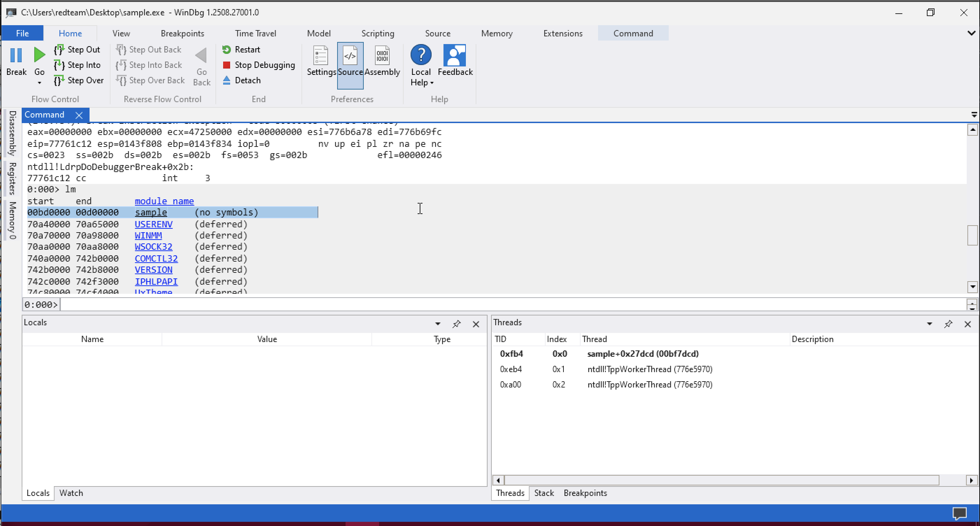Image resolution: width=980 pixels, height=526 pixels.
Task: Open the Breakpoints bottom panel tab
Action: pyautogui.click(x=585, y=493)
